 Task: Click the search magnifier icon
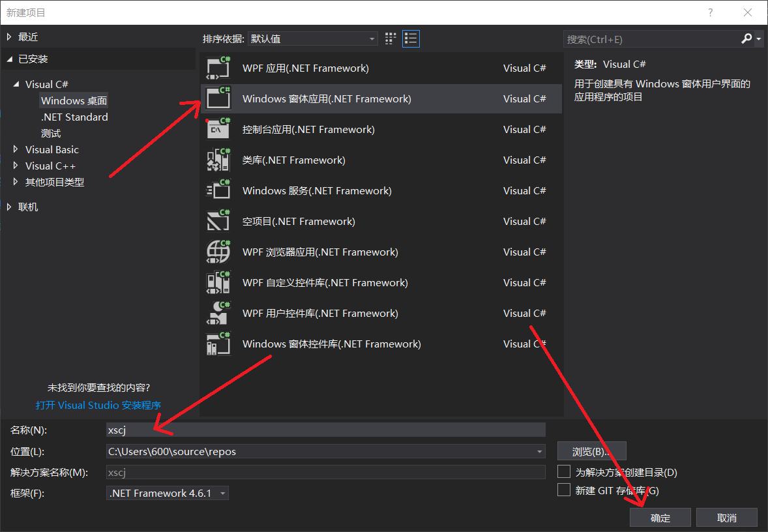[746, 38]
